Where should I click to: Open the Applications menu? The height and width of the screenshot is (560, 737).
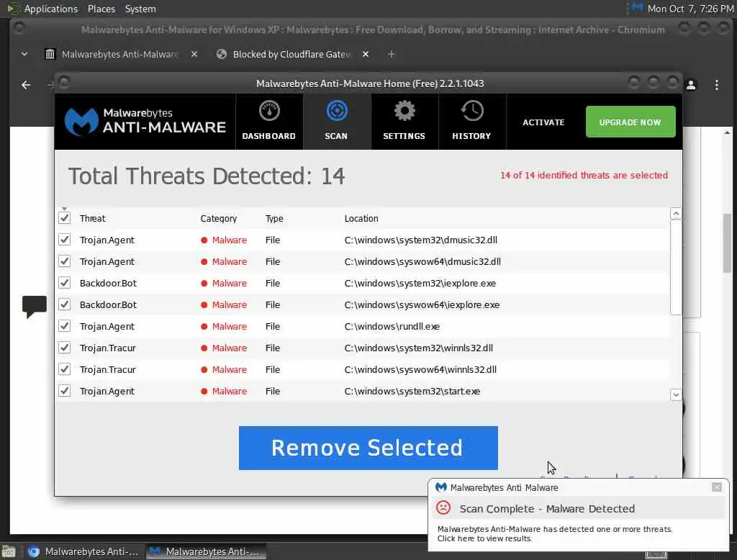click(x=51, y=9)
